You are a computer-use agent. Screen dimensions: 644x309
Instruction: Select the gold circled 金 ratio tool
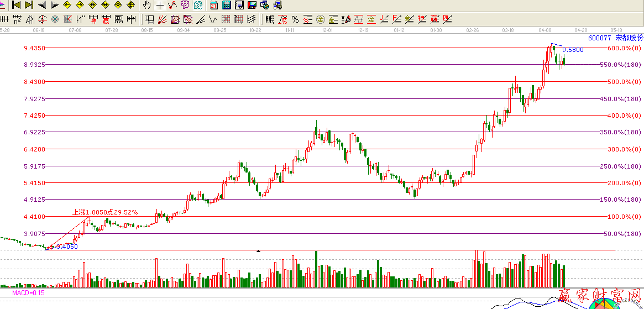click(x=320, y=19)
